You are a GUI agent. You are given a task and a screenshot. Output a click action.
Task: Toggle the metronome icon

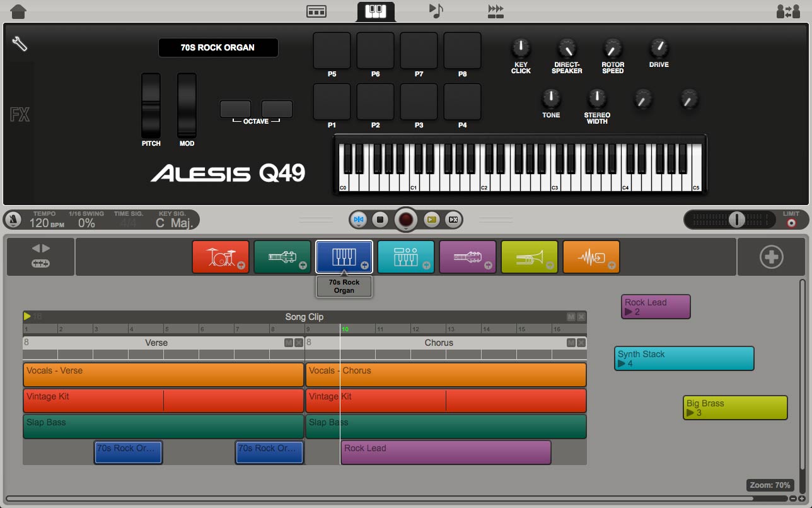coord(13,220)
